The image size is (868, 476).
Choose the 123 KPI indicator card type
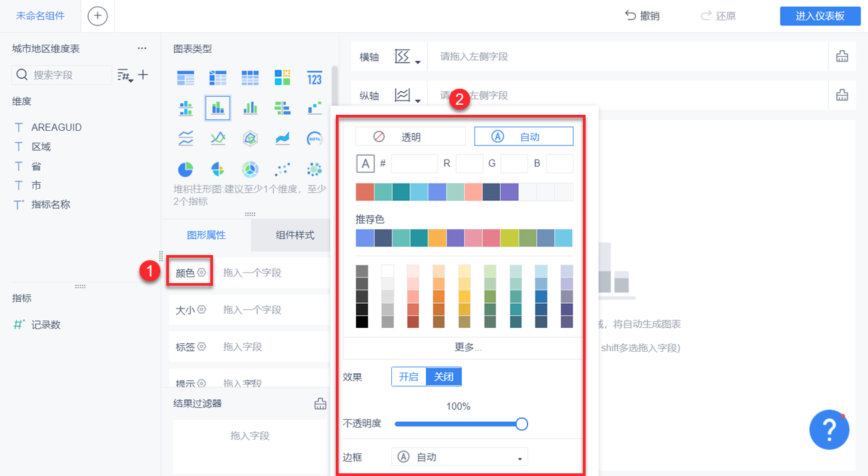click(x=314, y=78)
